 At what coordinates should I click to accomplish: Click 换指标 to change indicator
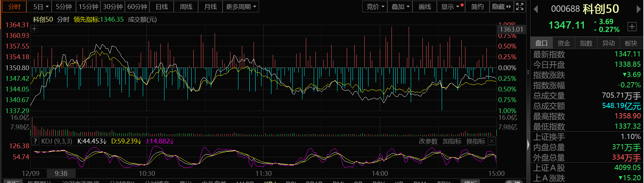point(475,141)
